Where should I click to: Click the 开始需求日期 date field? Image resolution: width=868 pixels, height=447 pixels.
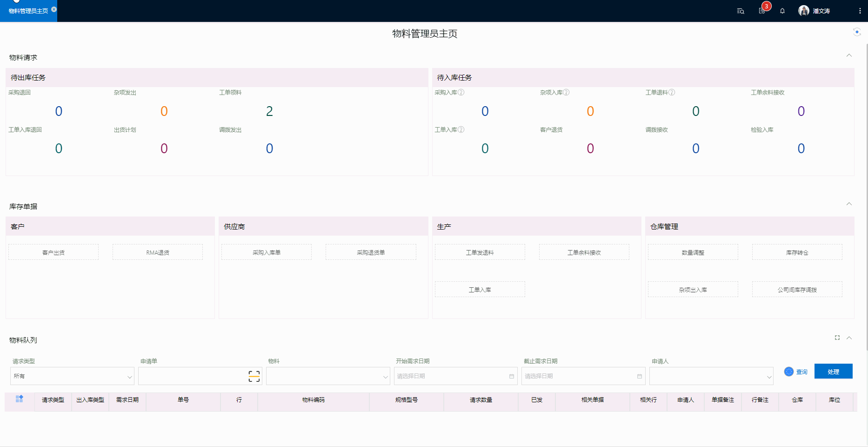pos(455,376)
